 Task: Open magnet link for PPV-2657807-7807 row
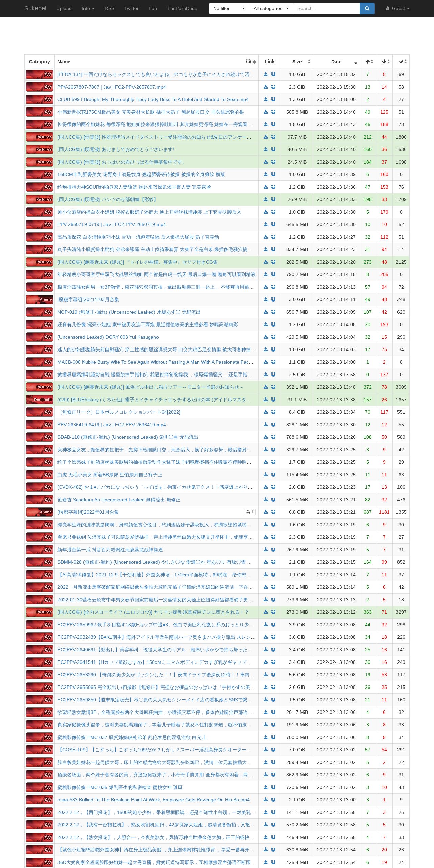273,87
